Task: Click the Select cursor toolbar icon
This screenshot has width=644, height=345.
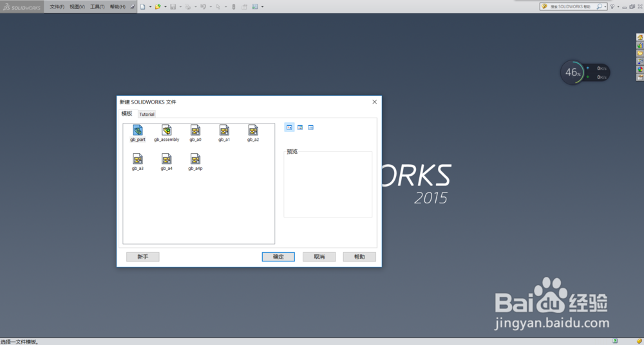Action: pos(218,6)
